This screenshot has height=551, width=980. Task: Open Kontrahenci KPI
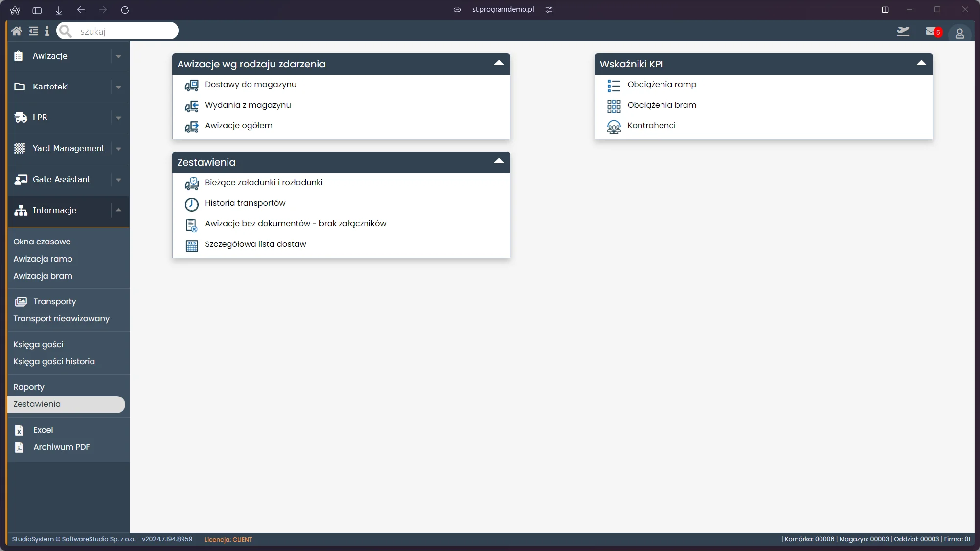(652, 126)
